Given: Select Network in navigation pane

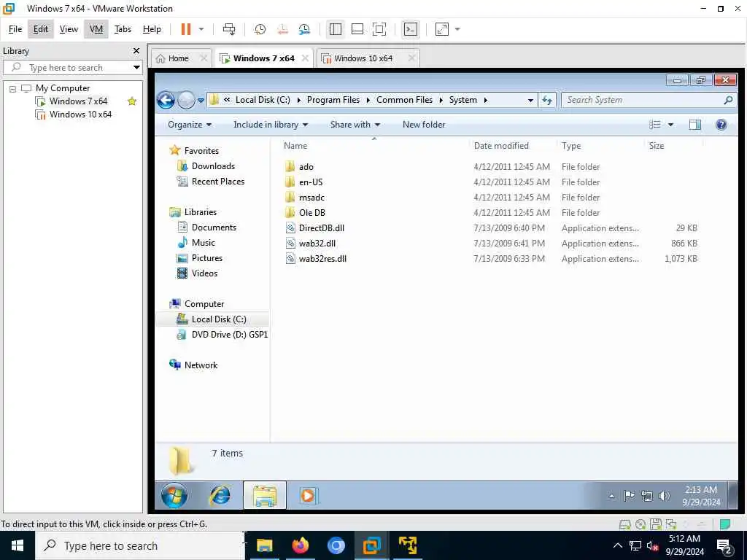Looking at the screenshot, I should pos(201,365).
